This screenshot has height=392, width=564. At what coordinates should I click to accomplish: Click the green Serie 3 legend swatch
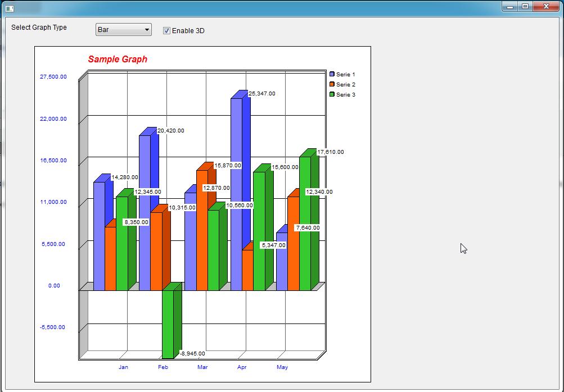coord(332,94)
